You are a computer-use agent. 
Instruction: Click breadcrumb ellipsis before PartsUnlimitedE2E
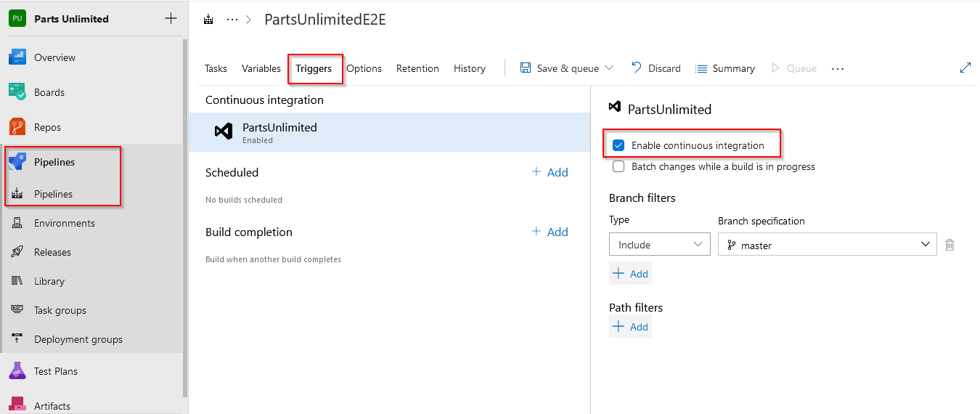tap(232, 20)
